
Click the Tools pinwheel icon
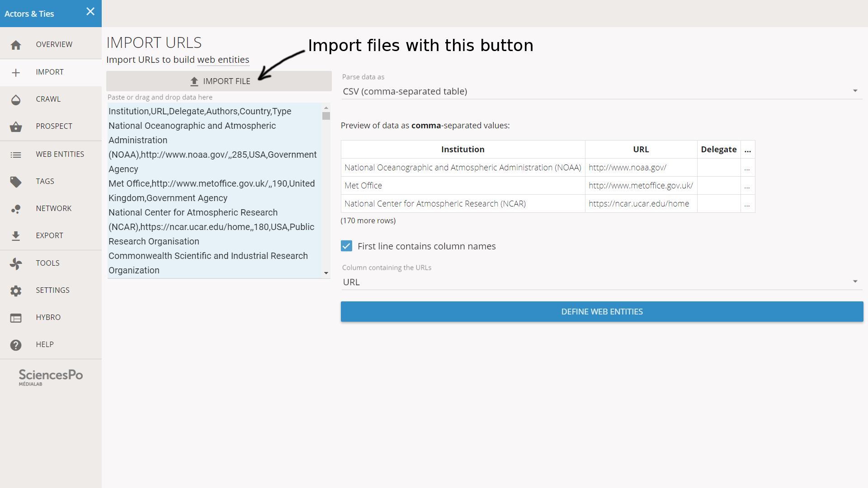16,263
